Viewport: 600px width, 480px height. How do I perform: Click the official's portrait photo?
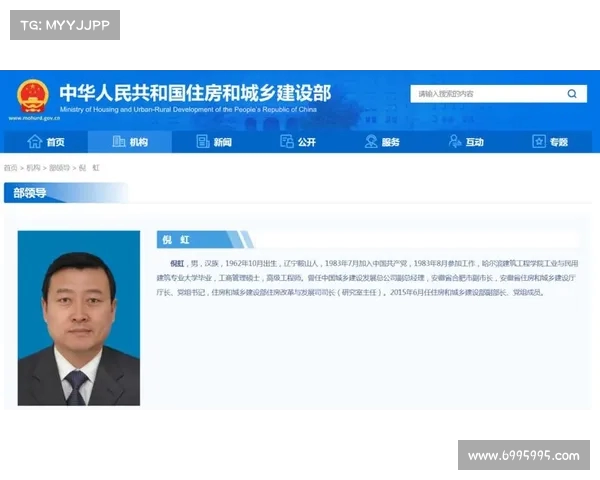pyautogui.click(x=79, y=318)
